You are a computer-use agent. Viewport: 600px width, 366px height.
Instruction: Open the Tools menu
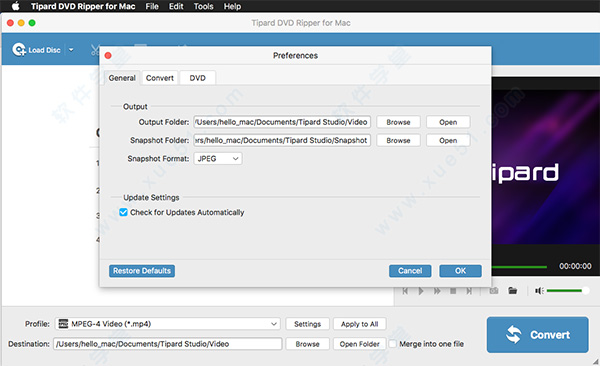coord(203,6)
